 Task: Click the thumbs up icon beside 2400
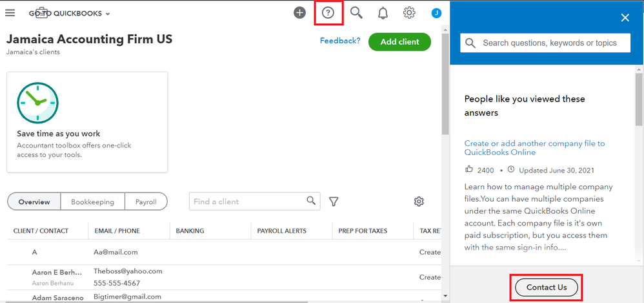(468, 169)
